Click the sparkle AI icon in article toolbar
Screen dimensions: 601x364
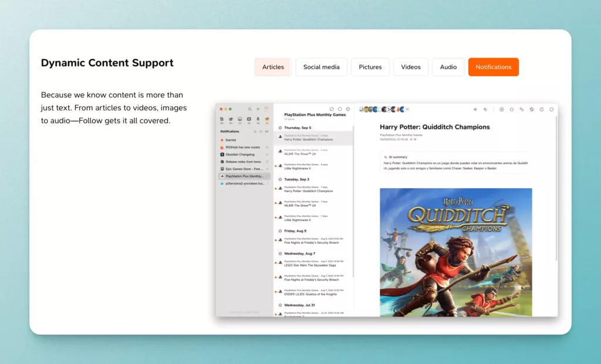point(475,110)
